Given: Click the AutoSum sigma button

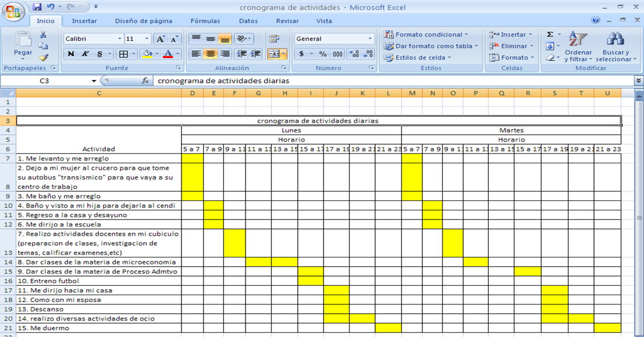Looking at the screenshot, I should [x=550, y=34].
